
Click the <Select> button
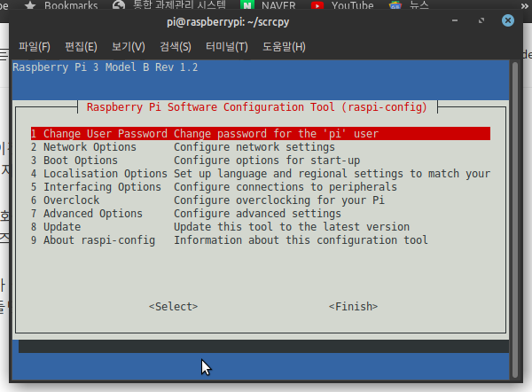[x=173, y=307]
